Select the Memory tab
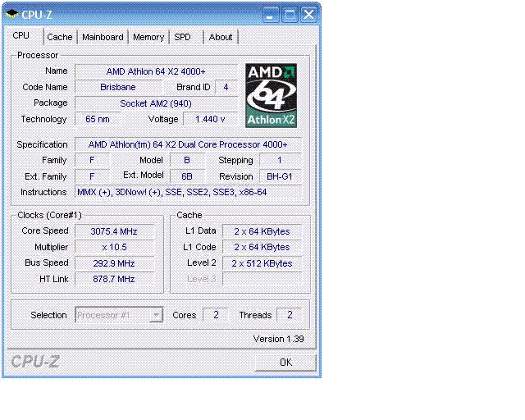 pos(148,37)
